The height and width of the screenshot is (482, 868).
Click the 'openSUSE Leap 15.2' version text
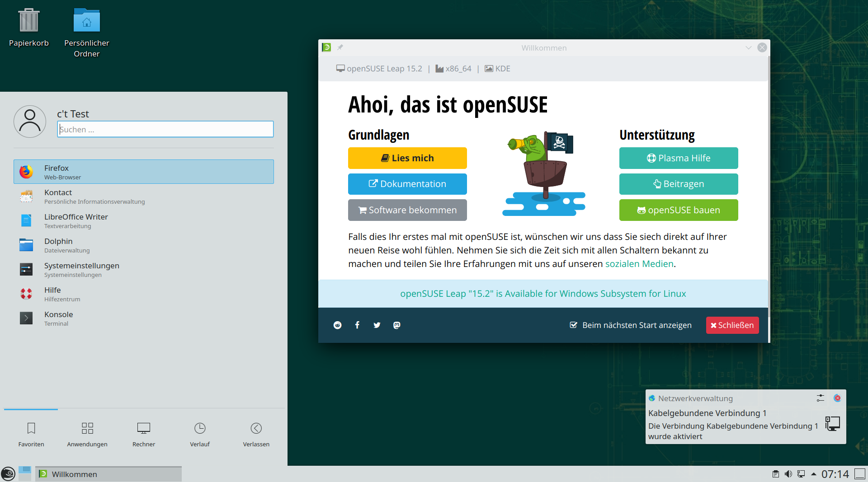[384, 69]
